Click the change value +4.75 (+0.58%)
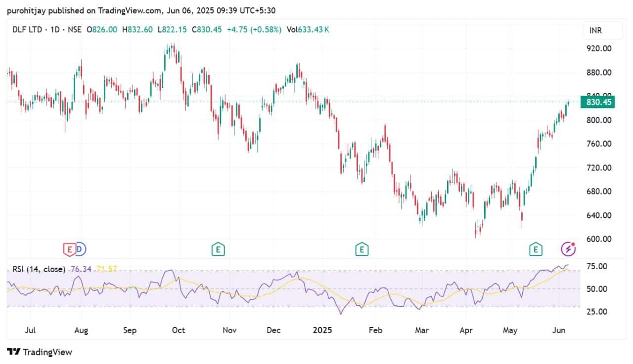The width and height of the screenshot is (633, 364). coord(254,30)
